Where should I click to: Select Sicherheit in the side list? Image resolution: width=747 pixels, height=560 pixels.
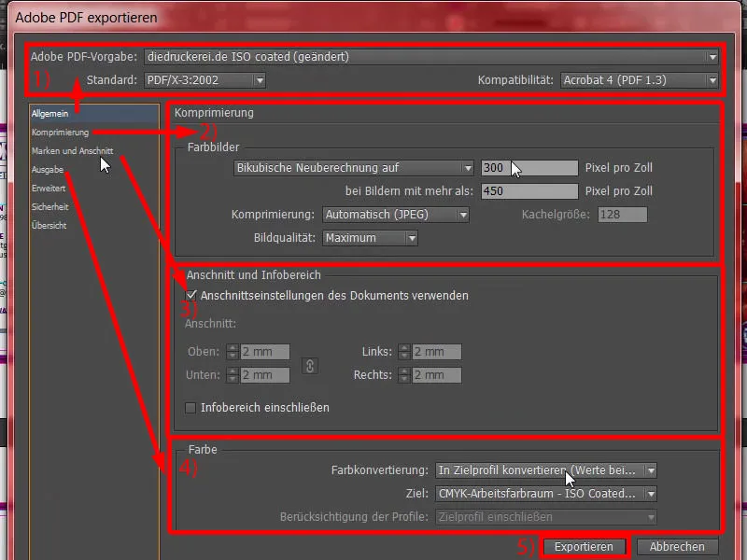pos(50,206)
